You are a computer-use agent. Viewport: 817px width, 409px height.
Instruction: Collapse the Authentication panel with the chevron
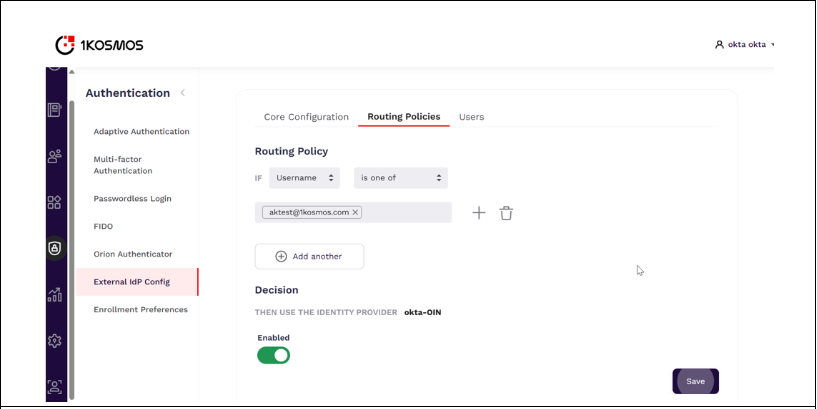pos(182,93)
